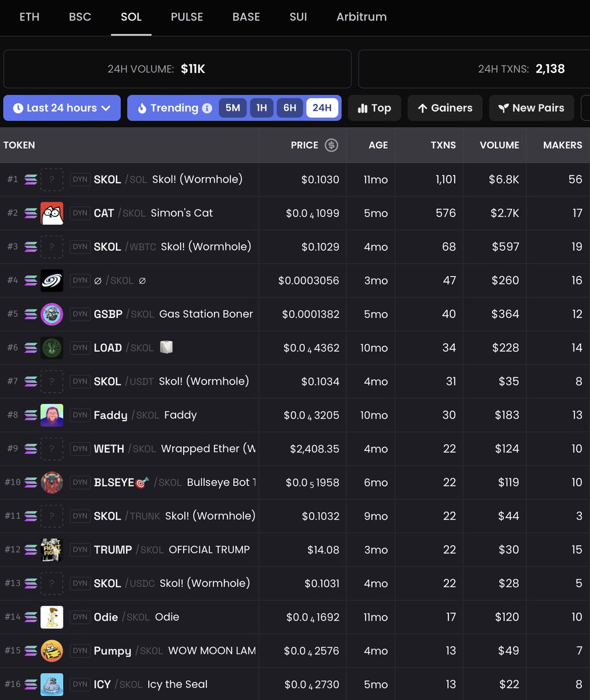
Task: Set trending timeframe to 5M
Action: tap(233, 108)
